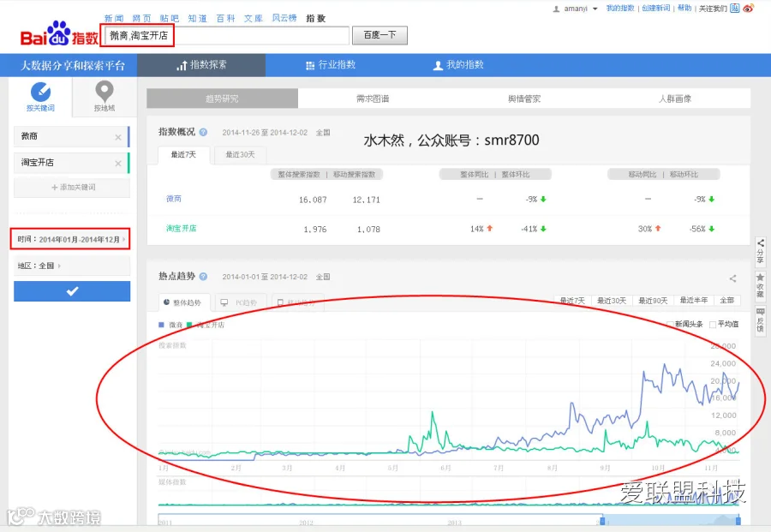771x532 pixels.
Task: Select the 按地域 location pin icon
Action: pos(105,92)
